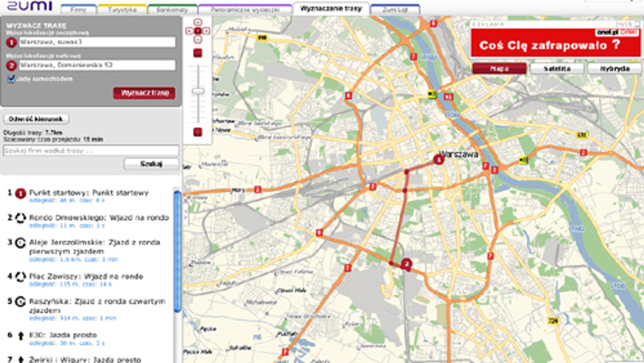Click the roundabout icon for Rondo Dmowskiego
This screenshot has height=363, width=644.
click(21, 218)
